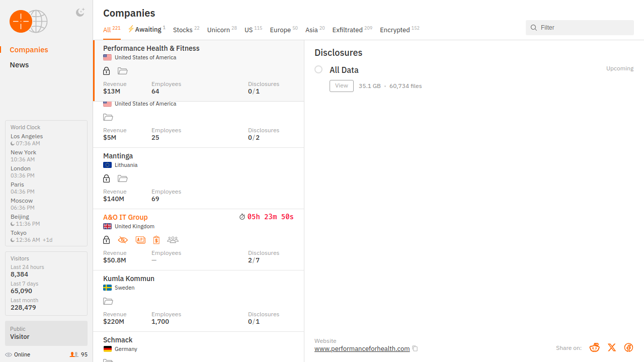This screenshot has width=644, height=362.
Task: Copy the website URL
Action: pyautogui.click(x=415, y=349)
